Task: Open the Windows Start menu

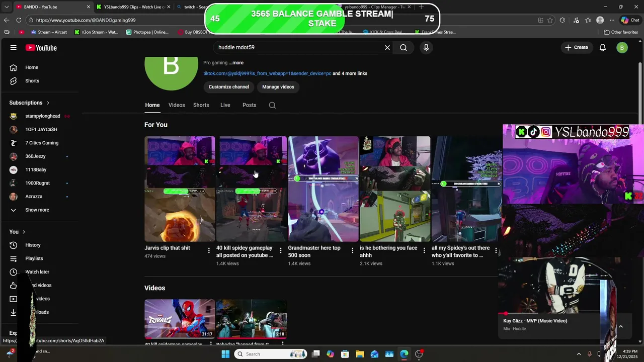Action: (225, 354)
